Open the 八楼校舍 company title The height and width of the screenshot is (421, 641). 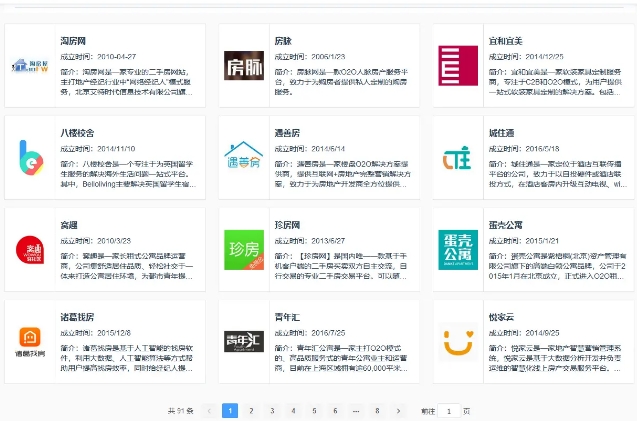coord(77,133)
